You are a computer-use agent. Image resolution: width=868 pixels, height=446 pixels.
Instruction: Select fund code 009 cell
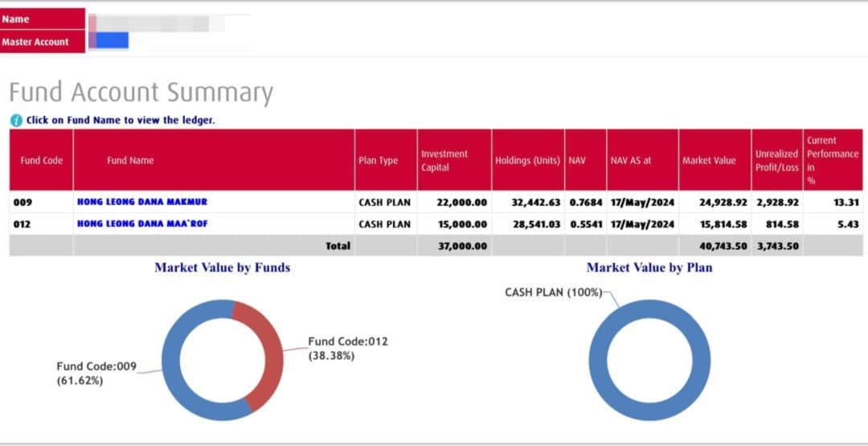(23, 202)
